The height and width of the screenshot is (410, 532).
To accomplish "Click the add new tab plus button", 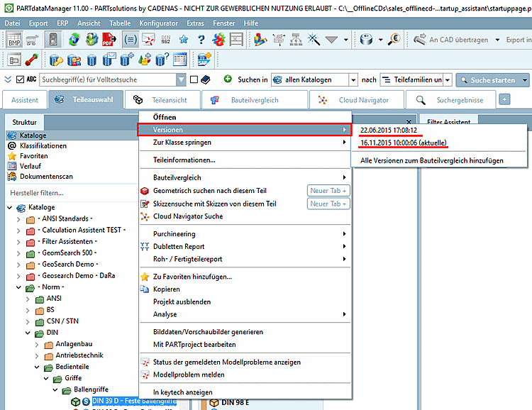I will tap(504, 99).
